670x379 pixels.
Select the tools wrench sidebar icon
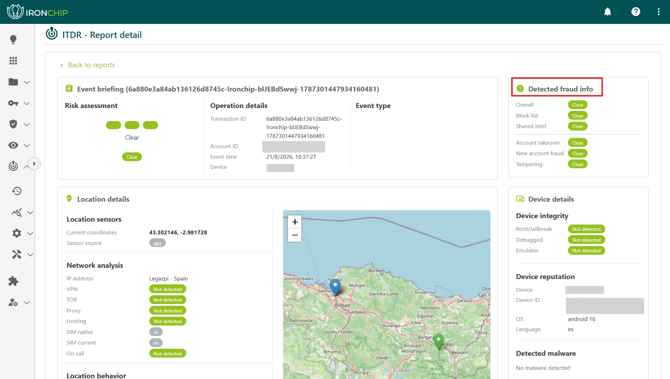pos(17,254)
